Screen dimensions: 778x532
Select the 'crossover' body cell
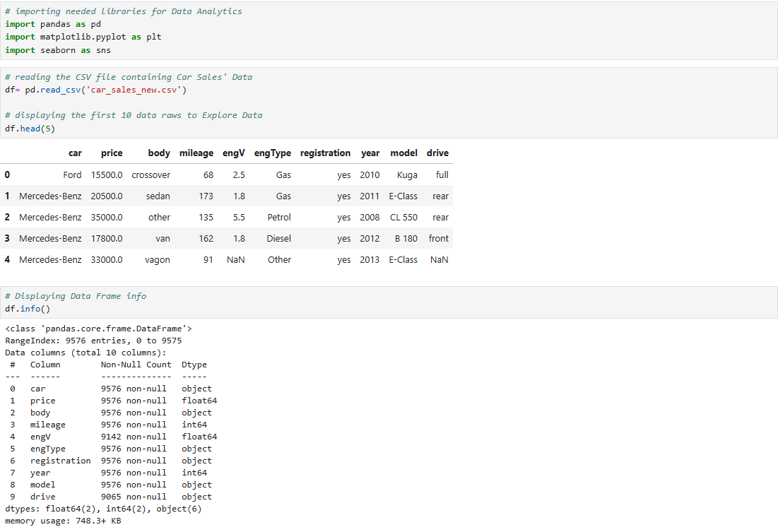(151, 175)
